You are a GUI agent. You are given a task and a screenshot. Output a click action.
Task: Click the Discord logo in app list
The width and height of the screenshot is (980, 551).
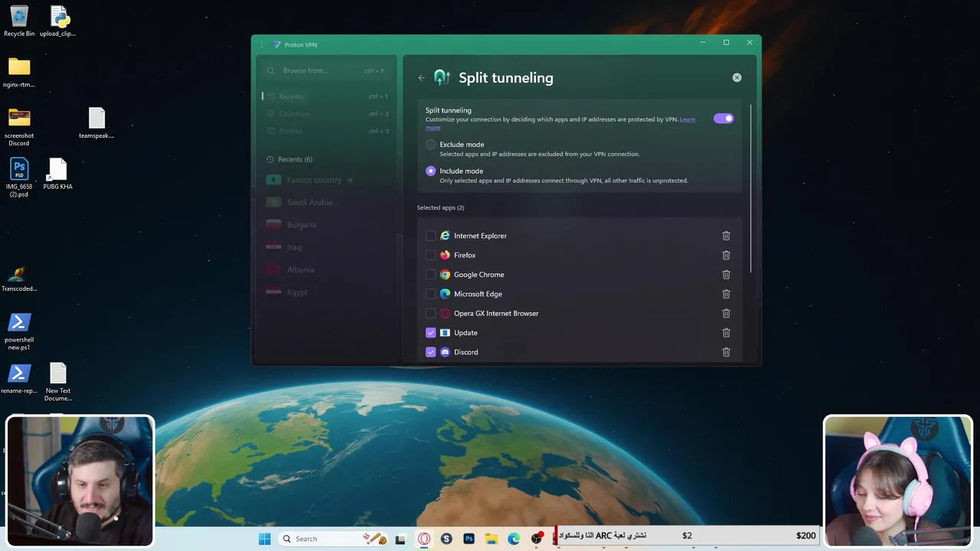[x=445, y=352]
